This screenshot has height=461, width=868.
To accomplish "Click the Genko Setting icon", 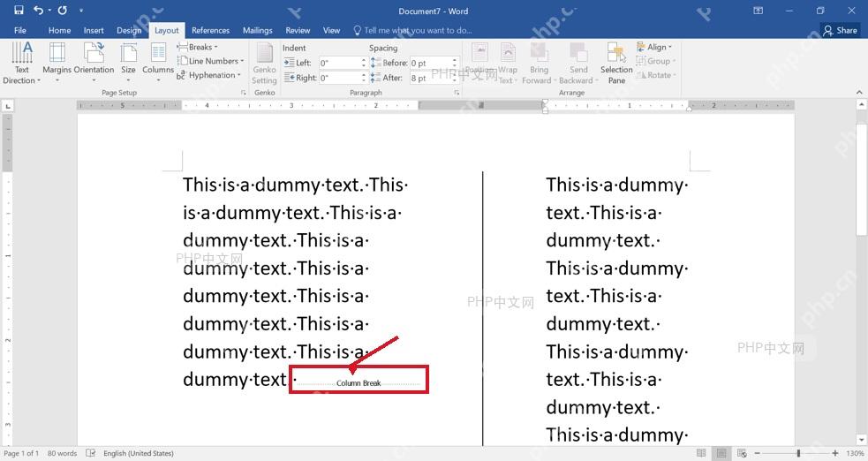I will point(265,63).
